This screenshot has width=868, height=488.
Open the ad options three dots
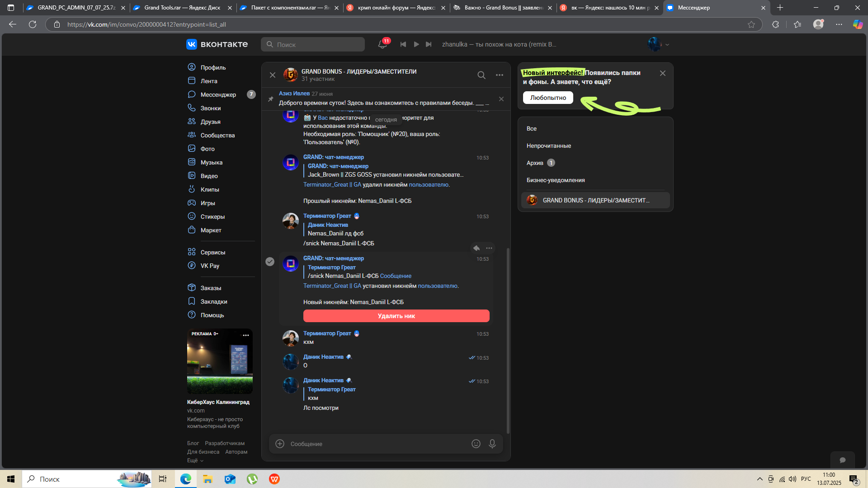point(246,335)
